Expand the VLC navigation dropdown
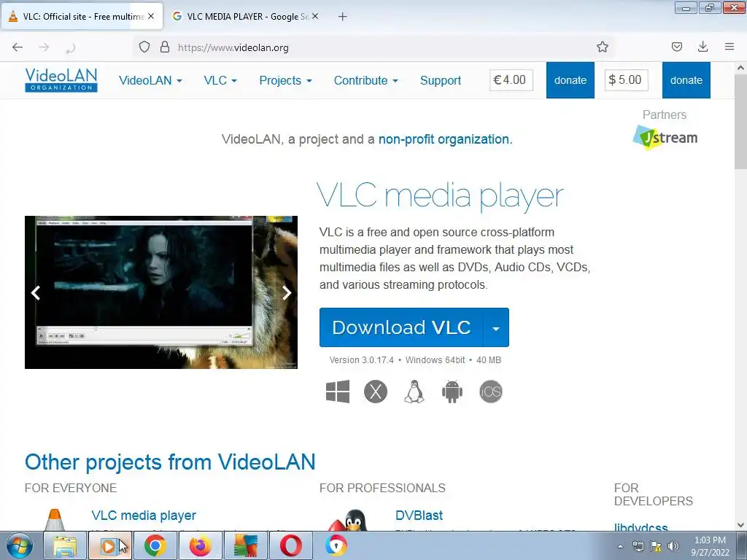The image size is (747, 560). click(220, 80)
